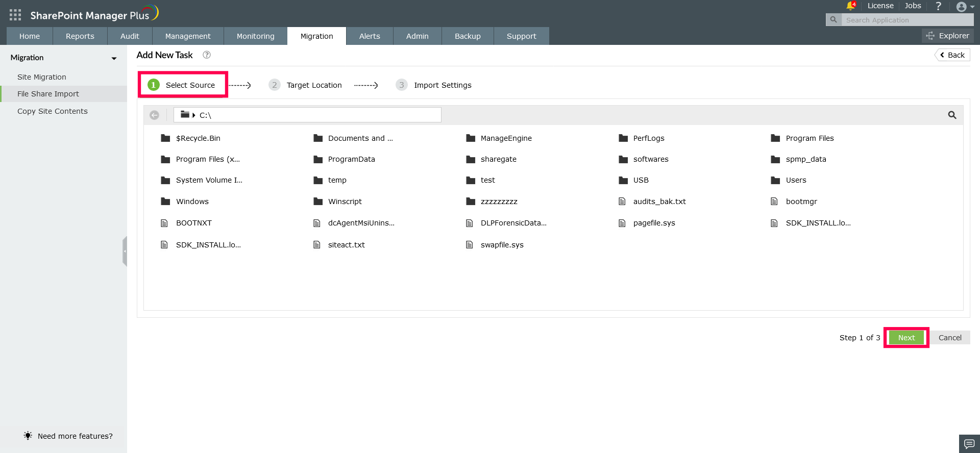Open Copy Site Contents in sidebar

tap(53, 111)
